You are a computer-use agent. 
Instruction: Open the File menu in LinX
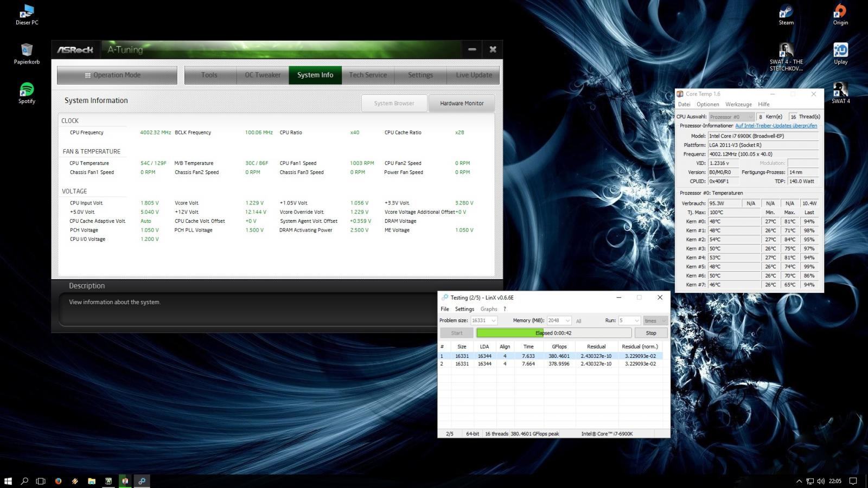click(x=445, y=309)
